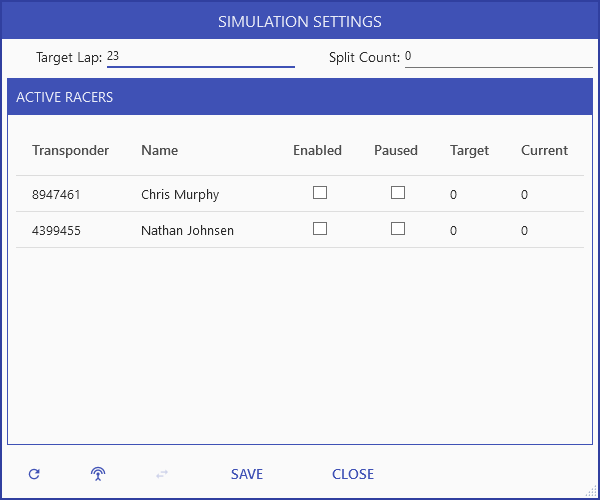Toggle Paused checkbox for Chris Murphy
The height and width of the screenshot is (500, 600).
coord(398,193)
